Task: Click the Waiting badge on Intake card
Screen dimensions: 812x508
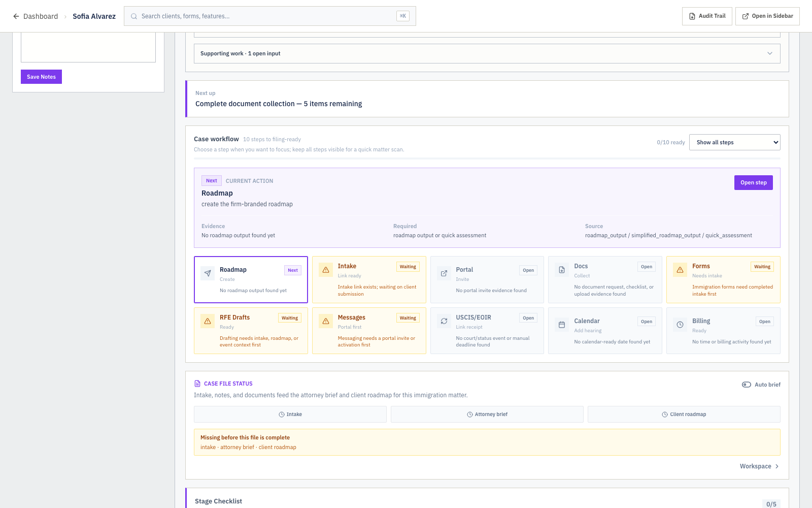Action: (x=408, y=267)
